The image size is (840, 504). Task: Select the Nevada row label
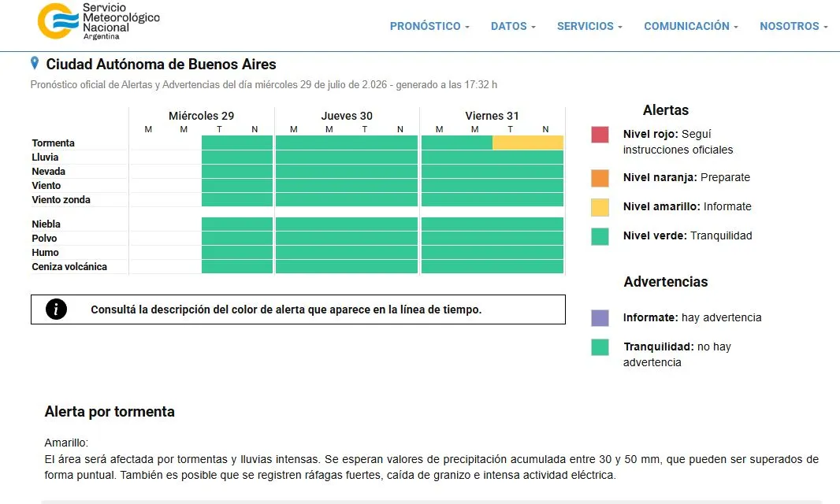48,172
